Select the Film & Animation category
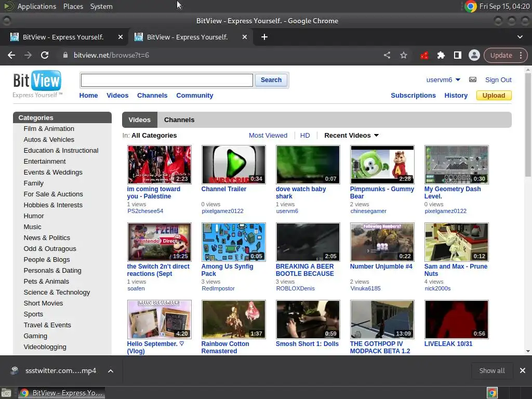This screenshot has width=532, height=399. tap(49, 129)
